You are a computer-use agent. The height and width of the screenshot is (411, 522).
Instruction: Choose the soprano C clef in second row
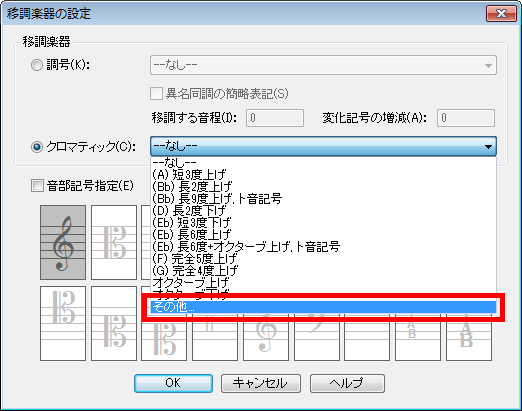[164, 337]
